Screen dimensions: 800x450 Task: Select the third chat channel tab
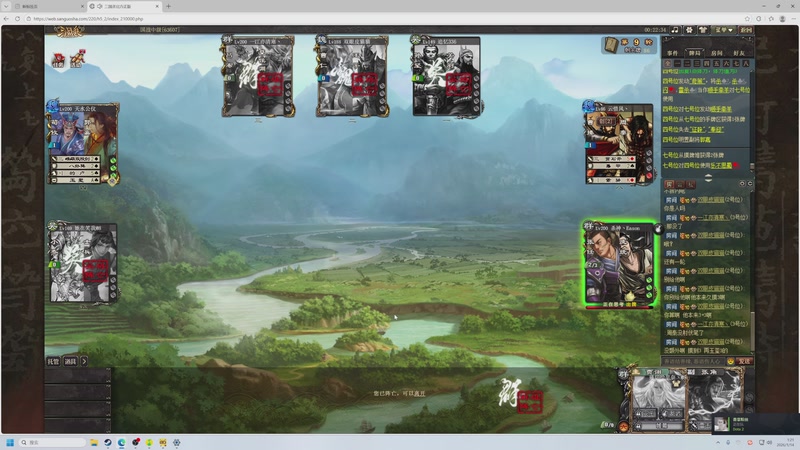tap(690, 184)
